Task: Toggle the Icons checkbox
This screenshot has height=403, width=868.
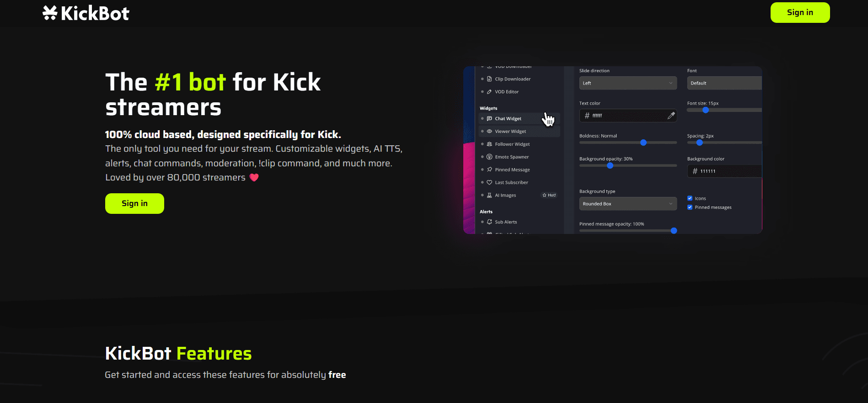Action: (690, 198)
